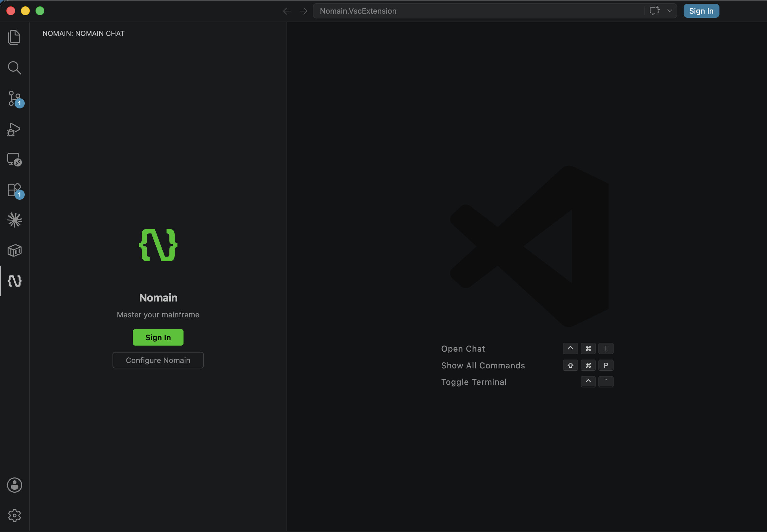The image size is (767, 532).
Task: Click the P key in Show All Commands shortcut
Action: (606, 365)
